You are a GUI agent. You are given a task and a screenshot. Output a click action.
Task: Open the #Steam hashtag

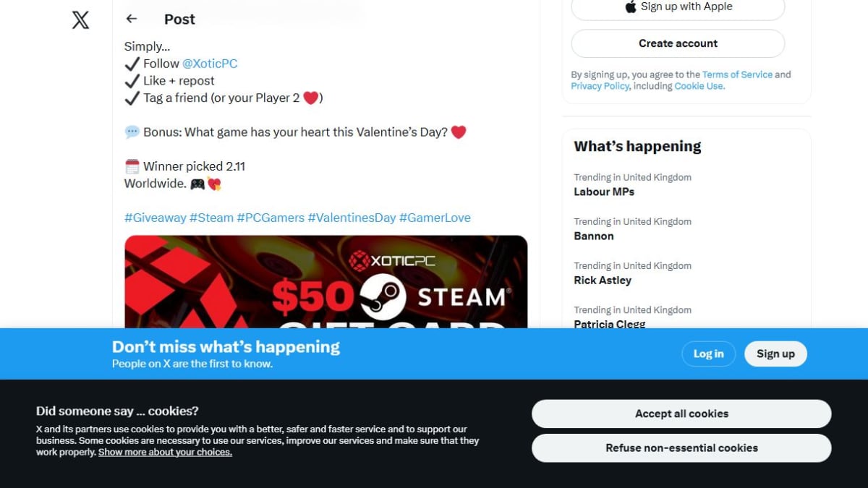(x=211, y=218)
